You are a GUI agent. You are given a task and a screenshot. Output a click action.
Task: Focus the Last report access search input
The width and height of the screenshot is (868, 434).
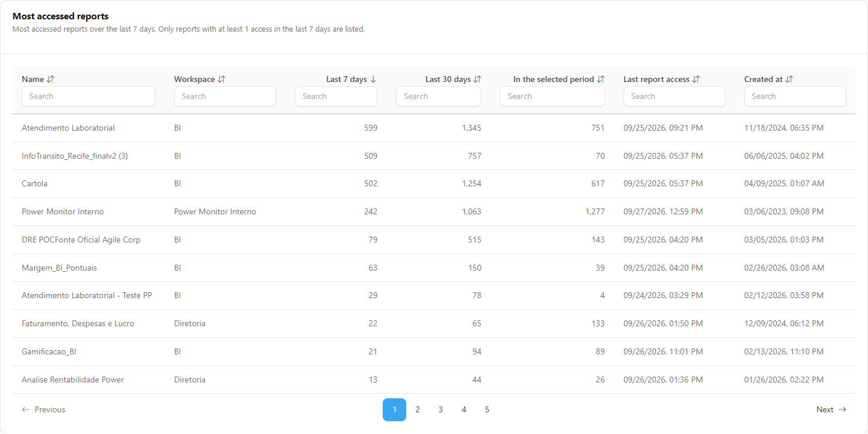coord(675,97)
